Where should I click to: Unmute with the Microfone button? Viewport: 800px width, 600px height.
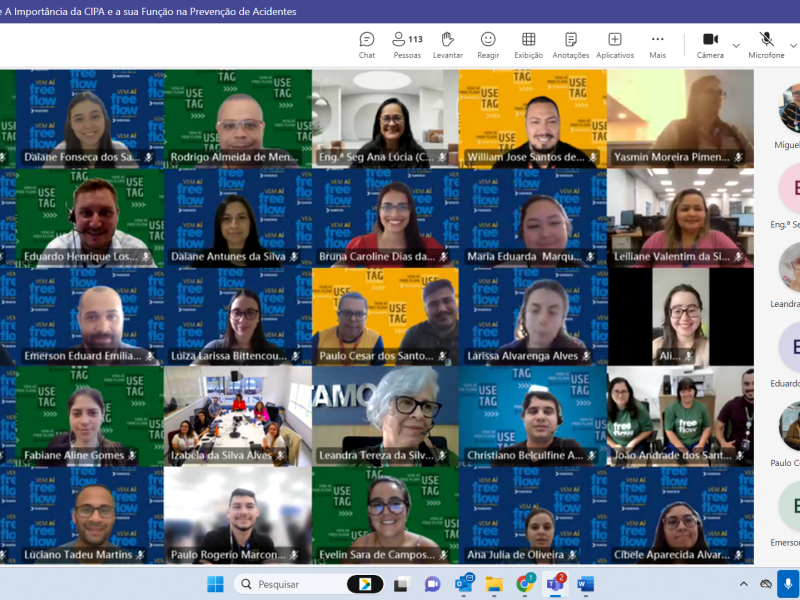click(x=766, y=45)
